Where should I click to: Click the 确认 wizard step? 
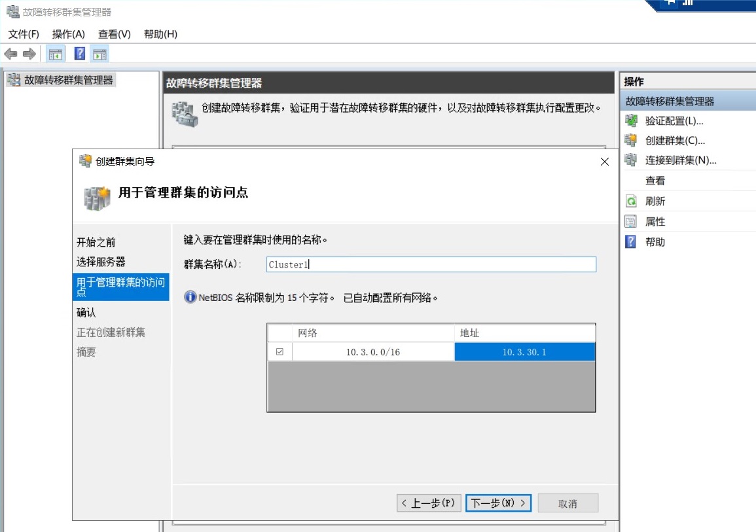[x=86, y=312]
